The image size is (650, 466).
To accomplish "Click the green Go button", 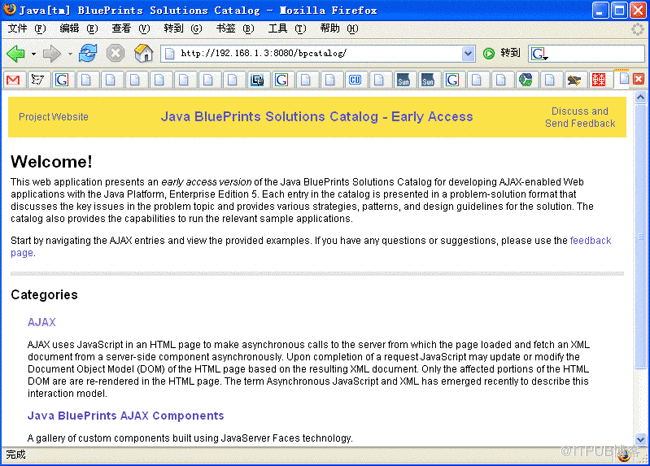I will [x=489, y=53].
